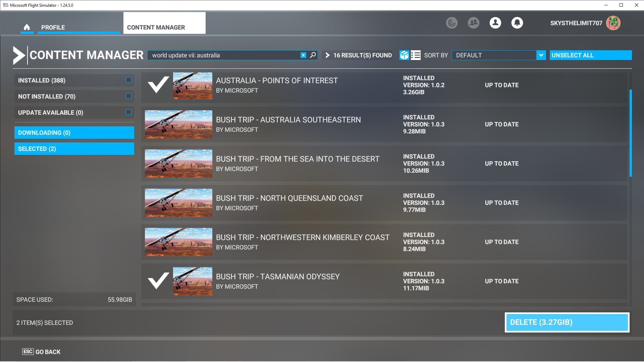This screenshot has width=644, height=362.
Task: Expand the results-found arrow
Action: coord(327,55)
